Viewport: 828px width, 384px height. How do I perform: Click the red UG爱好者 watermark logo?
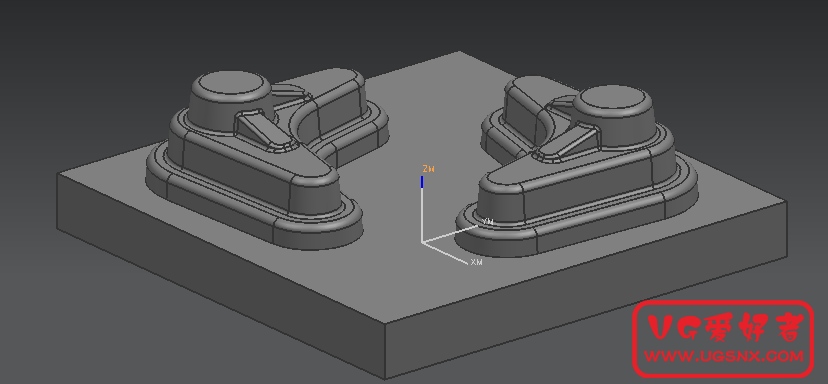pyautogui.click(x=723, y=339)
